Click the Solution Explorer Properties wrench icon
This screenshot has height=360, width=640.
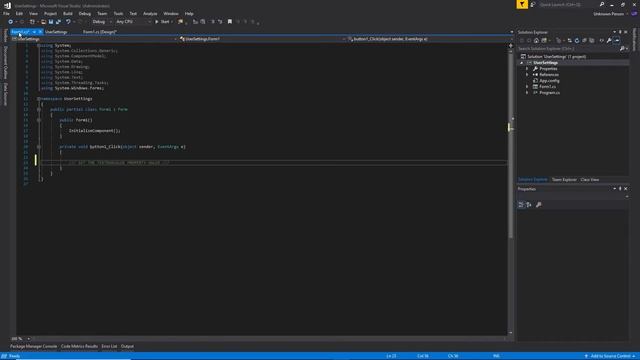point(609,40)
